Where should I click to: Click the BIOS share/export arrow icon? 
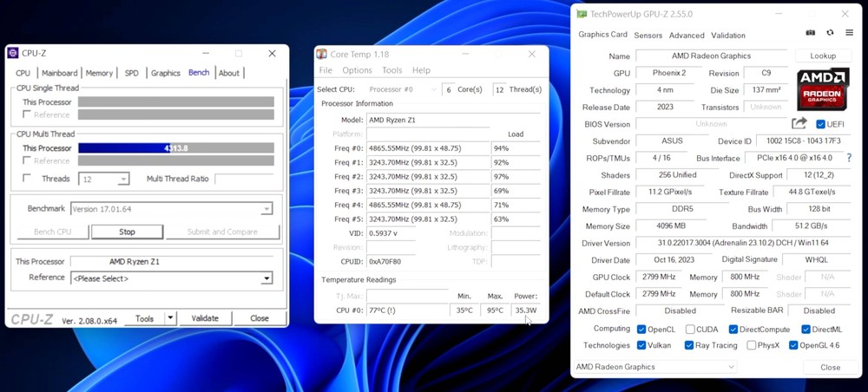[799, 124]
